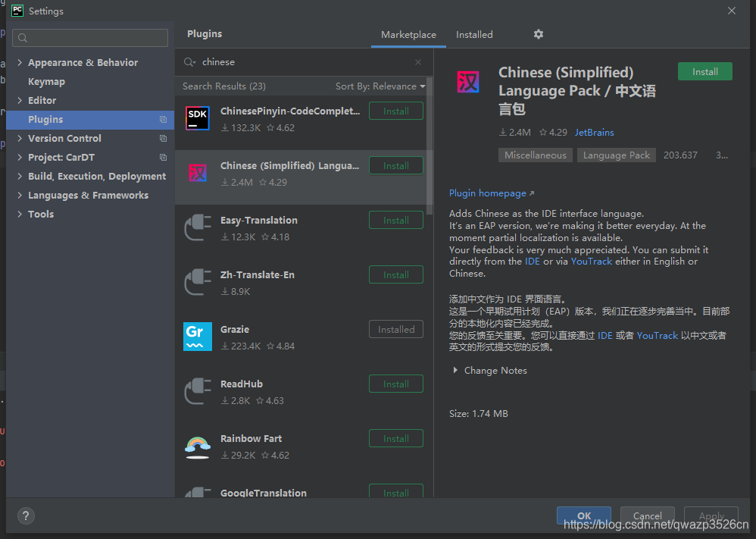
Task: Switch to Installed tab
Action: 474,35
